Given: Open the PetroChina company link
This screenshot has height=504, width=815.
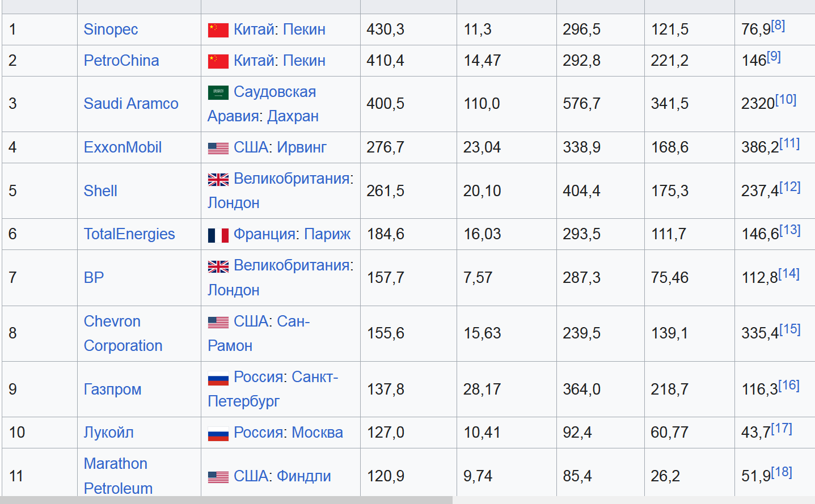Looking at the screenshot, I should coord(121,61).
